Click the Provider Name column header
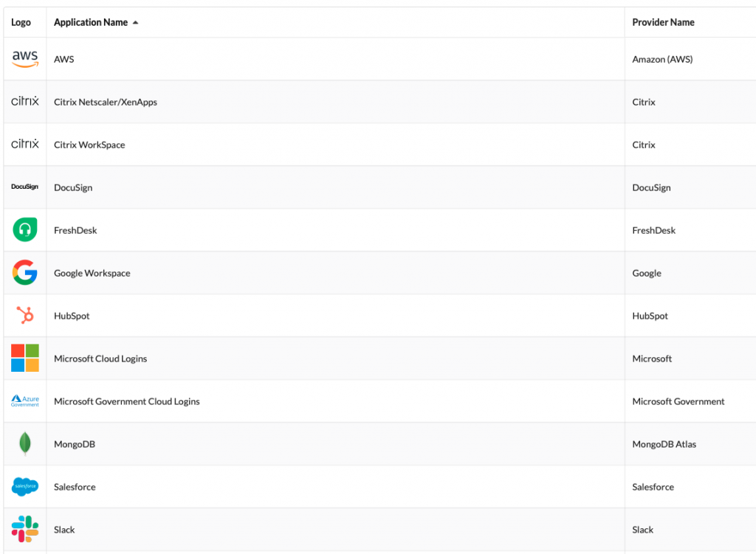 tap(663, 22)
